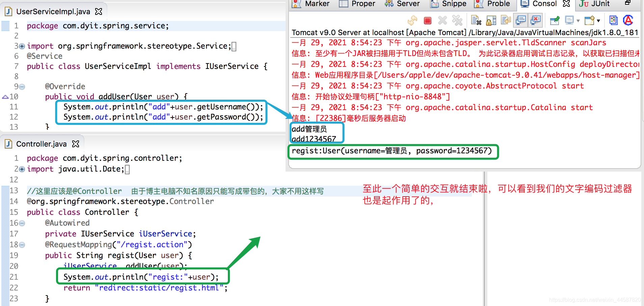
Task: Click console header 'Tomcat v9.0 Server at localhost'
Action: [348, 32]
